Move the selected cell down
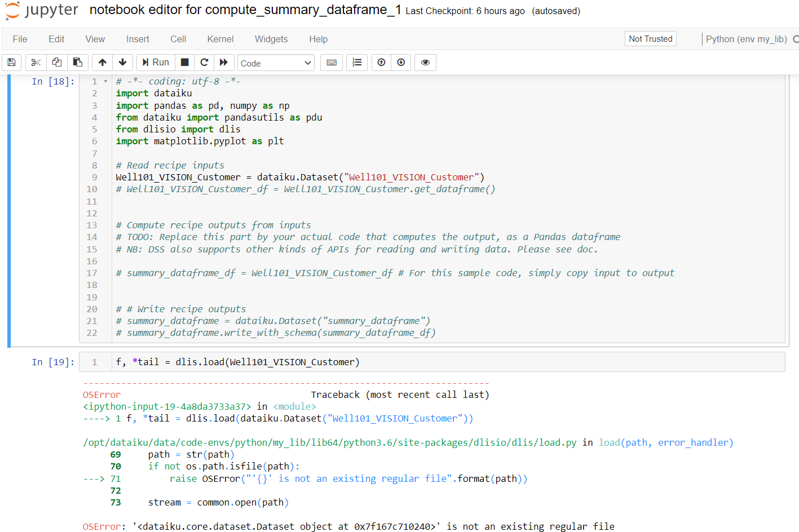 point(122,63)
